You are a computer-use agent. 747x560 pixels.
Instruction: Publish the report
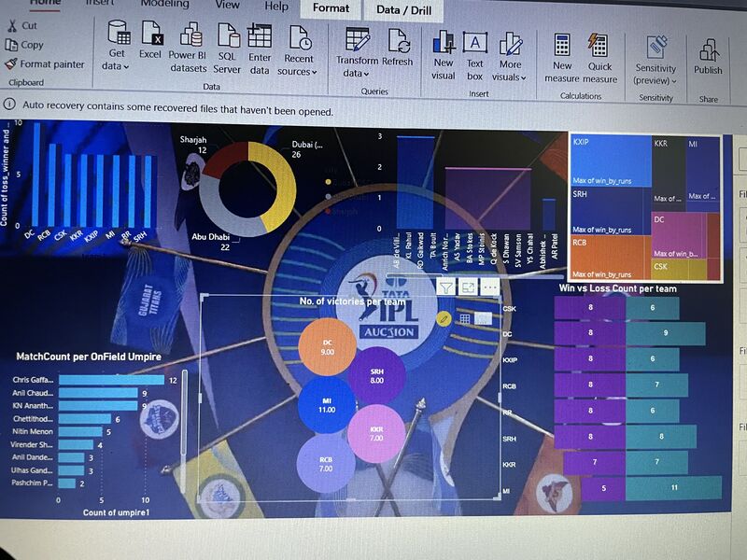(708, 56)
